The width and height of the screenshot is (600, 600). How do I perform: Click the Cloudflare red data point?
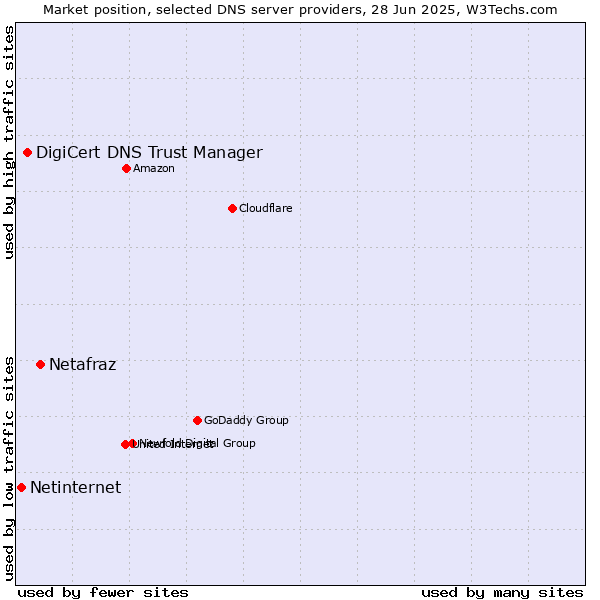pyautogui.click(x=232, y=209)
